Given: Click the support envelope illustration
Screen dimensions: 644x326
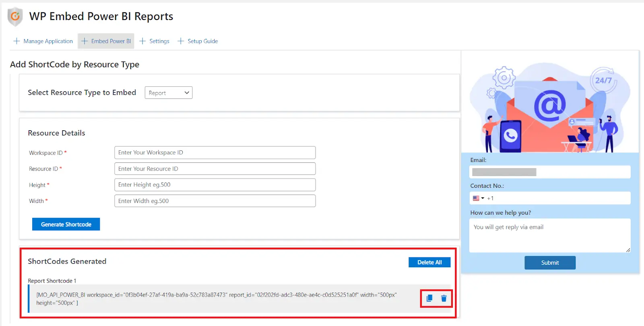Looking at the screenshot, I should [x=550, y=108].
